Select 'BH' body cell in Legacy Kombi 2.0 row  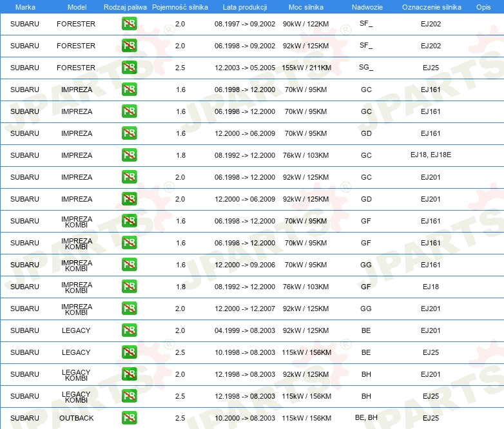[366, 374]
